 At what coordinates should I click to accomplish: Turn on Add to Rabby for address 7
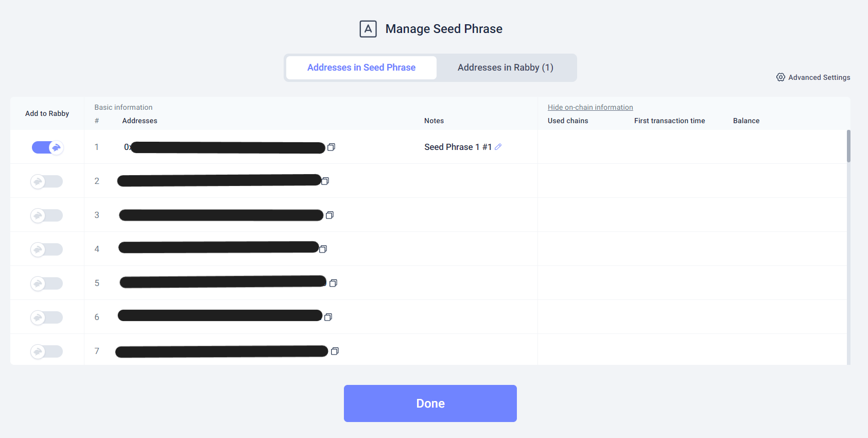(46, 351)
